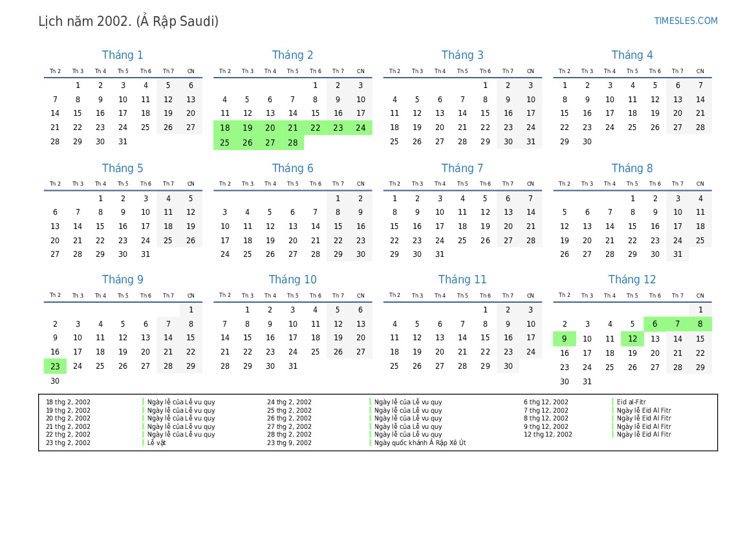The image size is (756, 535).
Task: Click legend entry '23 thg 9, 2002'
Action: pos(289,443)
